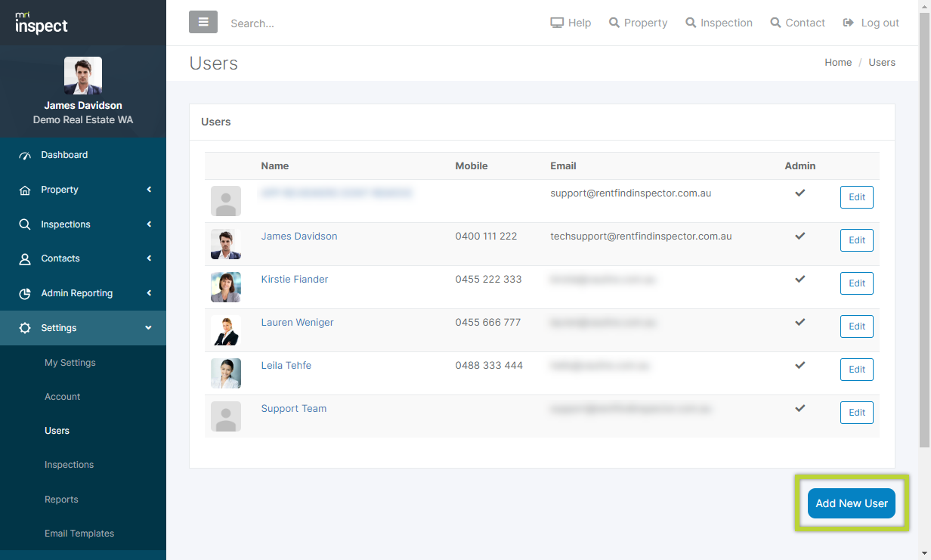Edit the James Davidson user

coord(857,240)
